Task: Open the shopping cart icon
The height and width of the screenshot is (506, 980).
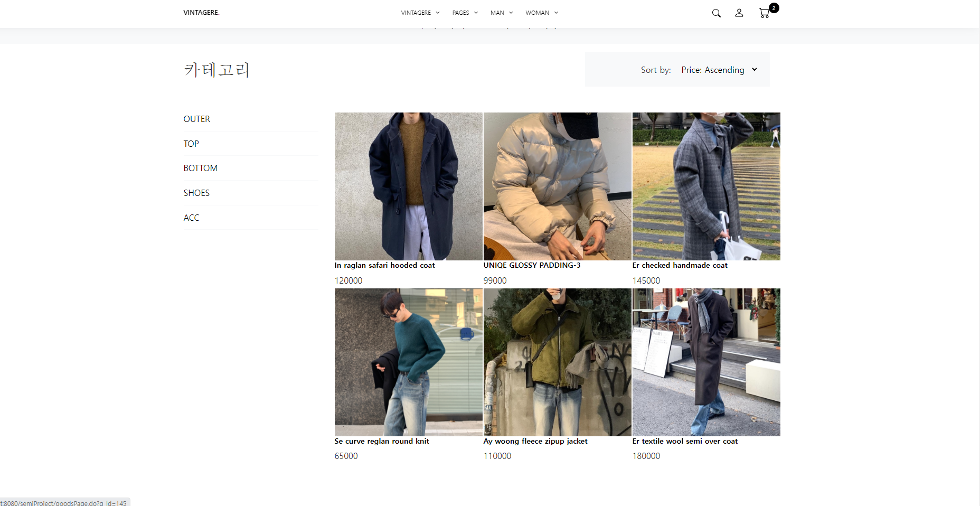Action: (x=764, y=13)
